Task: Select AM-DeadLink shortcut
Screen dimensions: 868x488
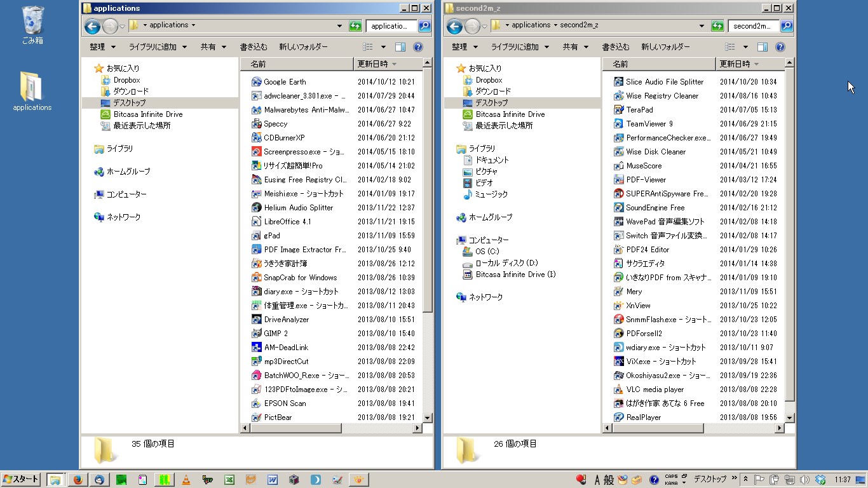Action: click(x=280, y=348)
